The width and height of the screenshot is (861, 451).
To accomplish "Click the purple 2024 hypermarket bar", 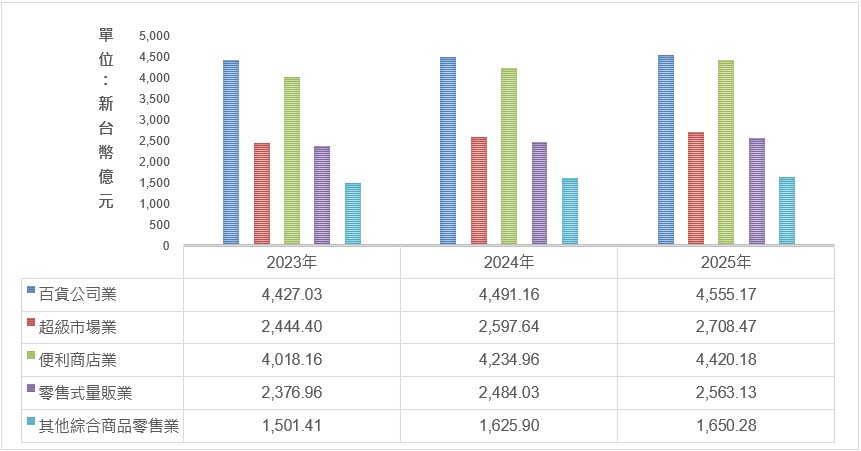I will (539, 193).
